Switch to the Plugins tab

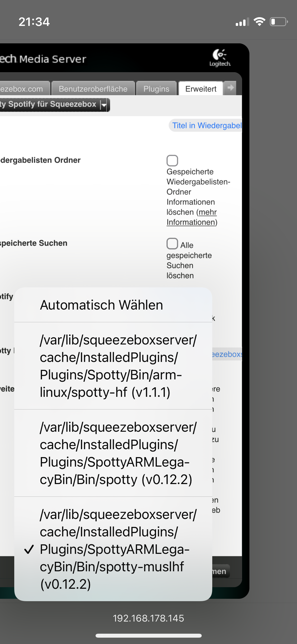pos(156,89)
